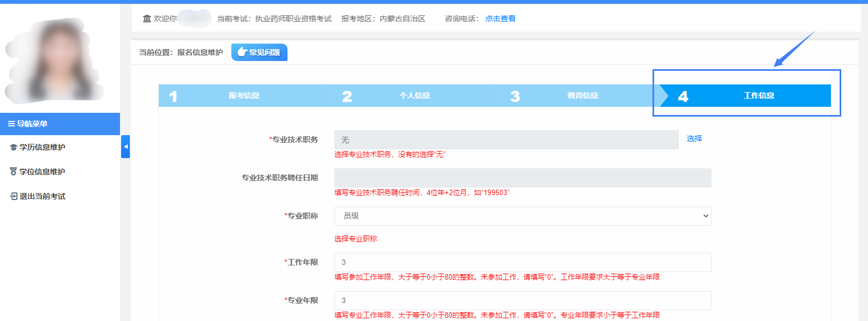Click the 专业技术职务聘任日期 field
Viewport: 868px width, 321px height.
coord(522,178)
